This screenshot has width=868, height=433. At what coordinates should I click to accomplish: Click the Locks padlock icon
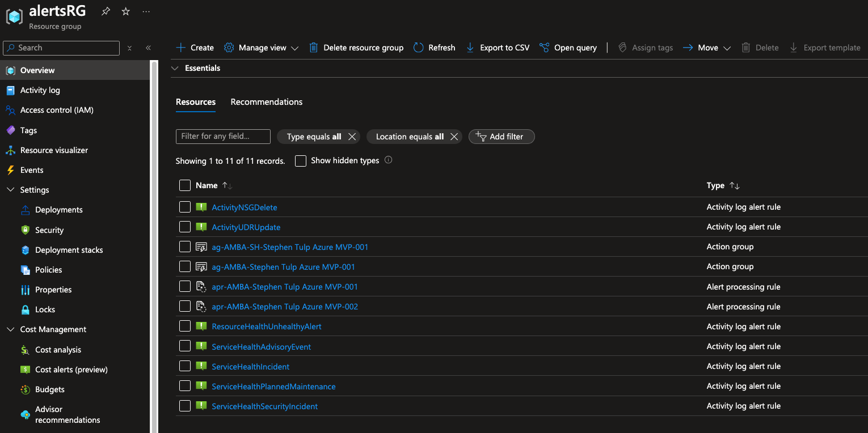[25, 309]
